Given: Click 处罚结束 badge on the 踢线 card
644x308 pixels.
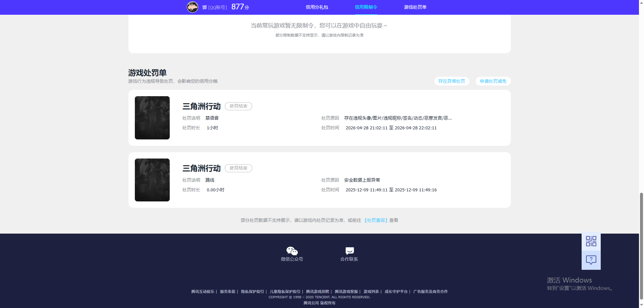Looking at the screenshot, I should pos(238,168).
